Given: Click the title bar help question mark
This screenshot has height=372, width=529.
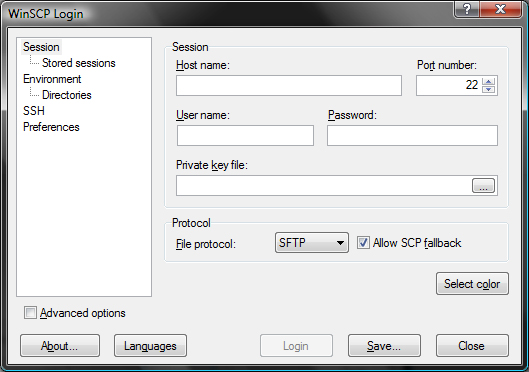Looking at the screenshot, I should [467, 9].
